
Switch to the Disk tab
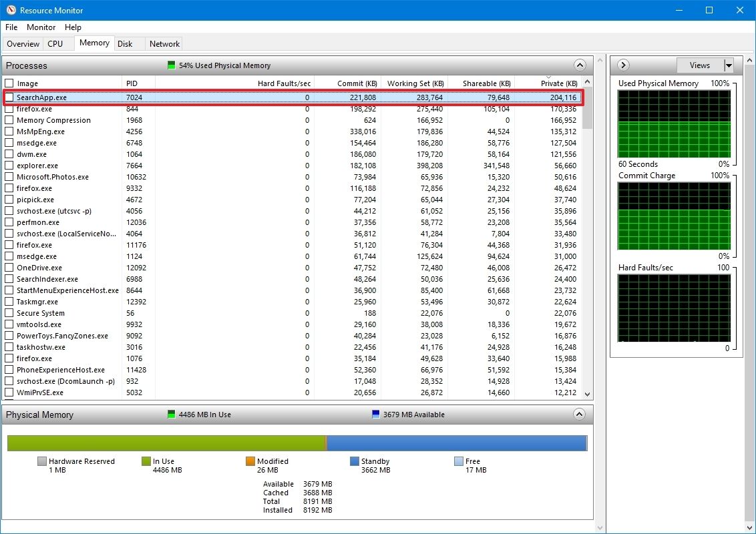(126, 43)
